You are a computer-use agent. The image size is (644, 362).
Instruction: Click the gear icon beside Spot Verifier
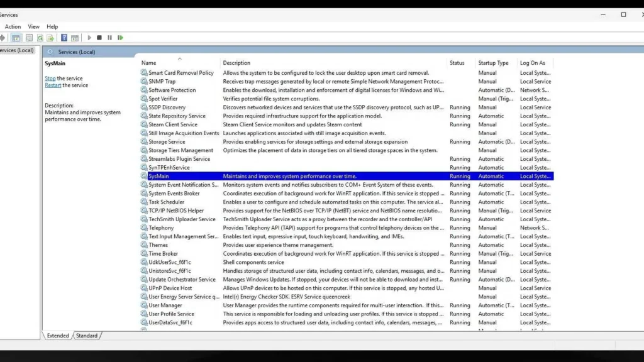coord(144,99)
